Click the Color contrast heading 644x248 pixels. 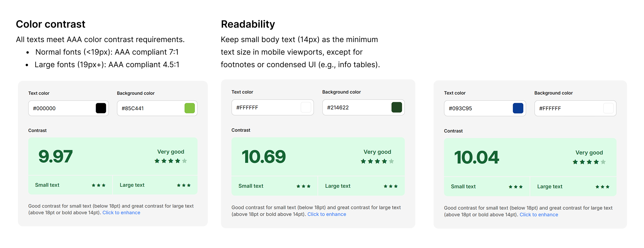point(51,24)
